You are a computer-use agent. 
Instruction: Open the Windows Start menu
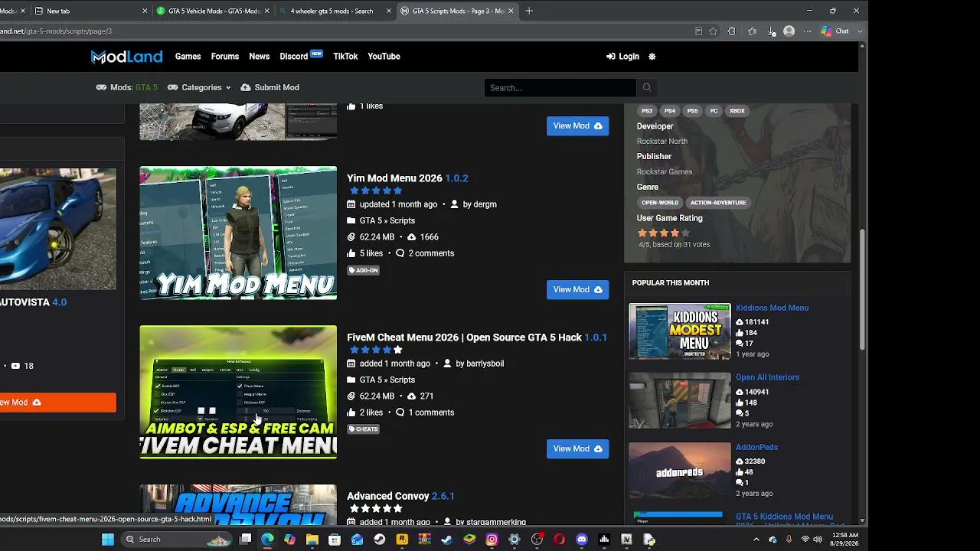(x=108, y=540)
